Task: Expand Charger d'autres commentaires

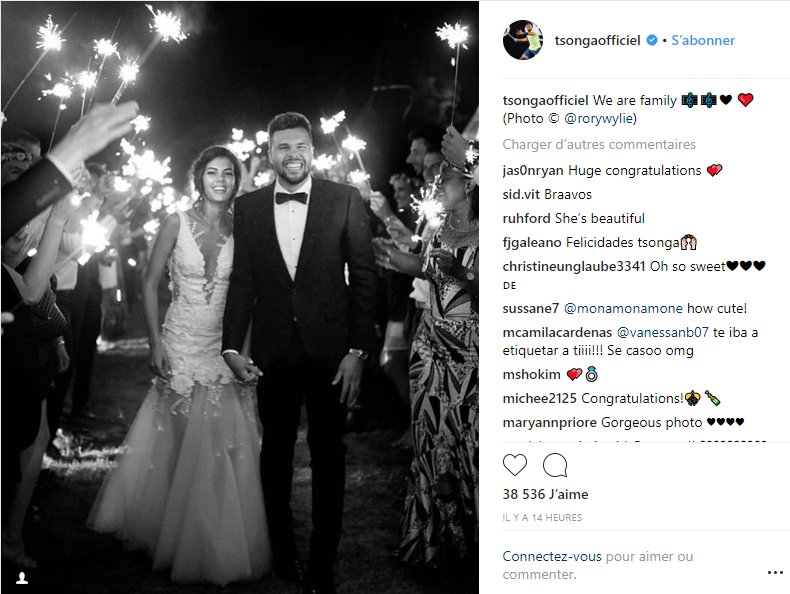Action: pyautogui.click(x=599, y=144)
